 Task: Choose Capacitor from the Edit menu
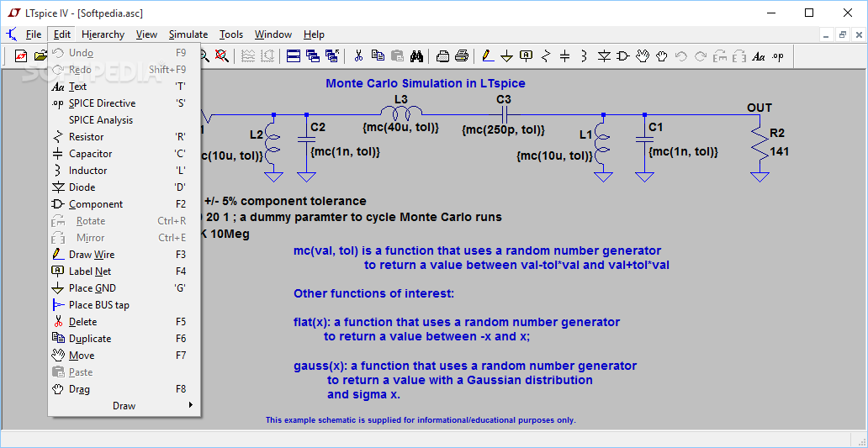click(x=124, y=154)
